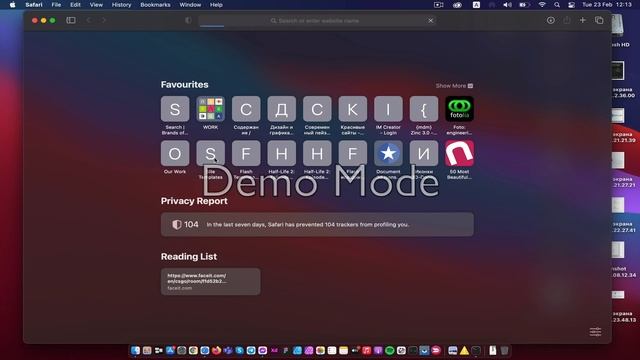640x360 pixels.
Task: Open the blue star Document favourite
Action: pyautogui.click(x=388, y=153)
